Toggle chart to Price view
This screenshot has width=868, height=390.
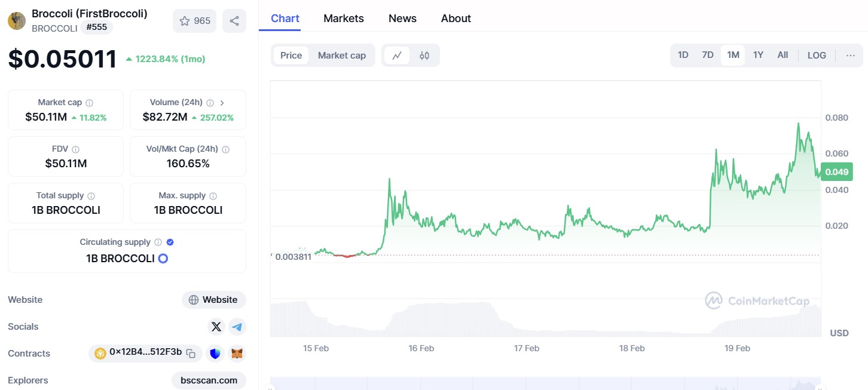[291, 56]
